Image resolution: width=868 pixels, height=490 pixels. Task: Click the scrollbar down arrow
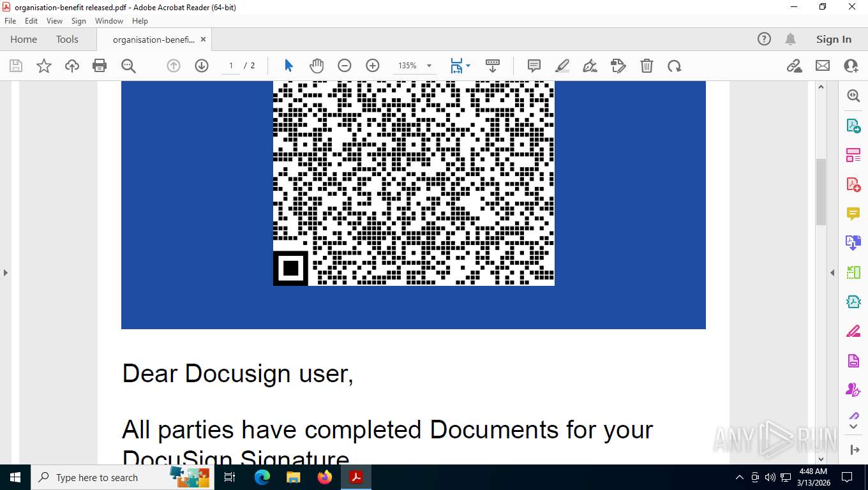click(821, 458)
